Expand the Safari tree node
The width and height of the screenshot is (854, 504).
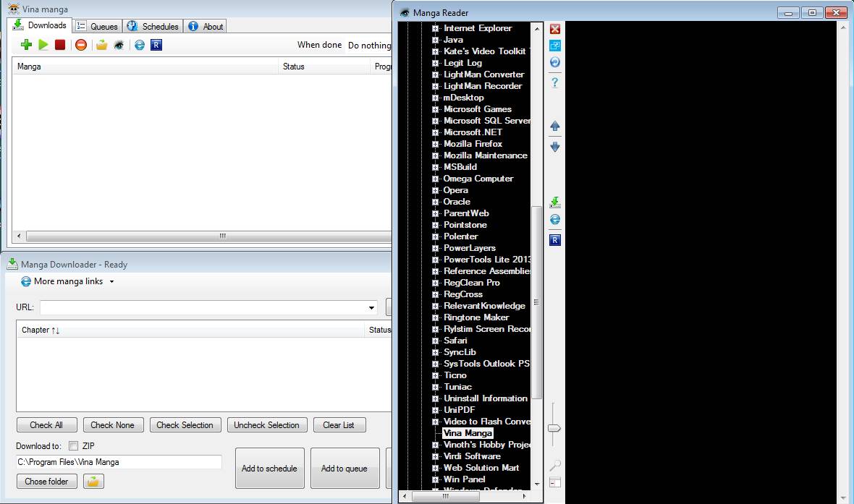click(435, 340)
